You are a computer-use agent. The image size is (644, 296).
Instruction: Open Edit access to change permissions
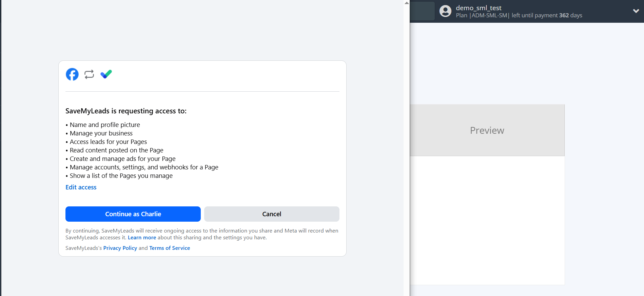pyautogui.click(x=81, y=187)
